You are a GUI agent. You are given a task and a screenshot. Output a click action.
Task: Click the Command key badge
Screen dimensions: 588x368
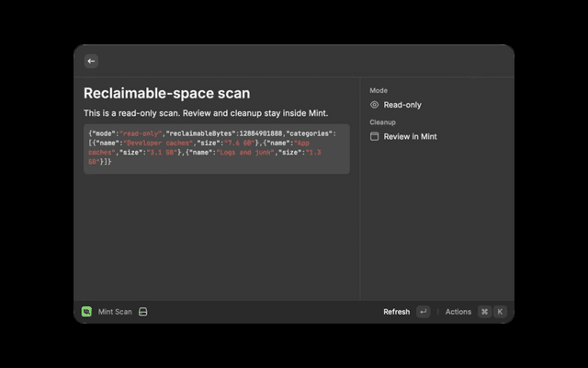point(484,312)
